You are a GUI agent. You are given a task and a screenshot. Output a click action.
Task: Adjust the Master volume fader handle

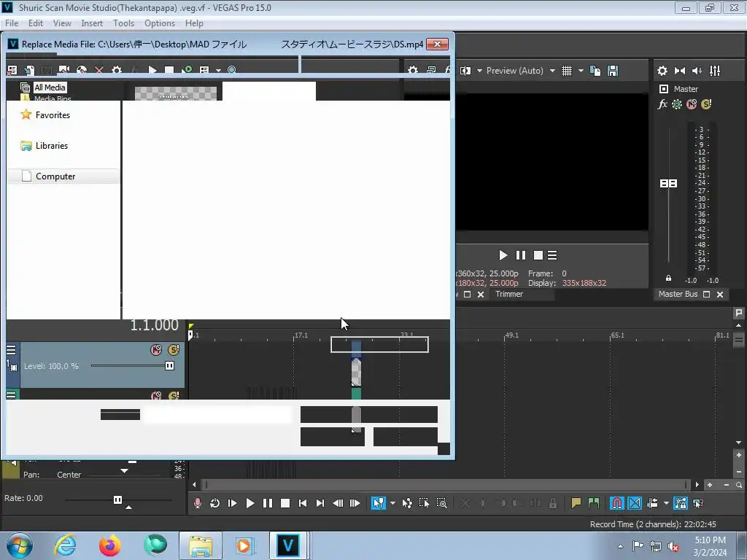point(668,183)
